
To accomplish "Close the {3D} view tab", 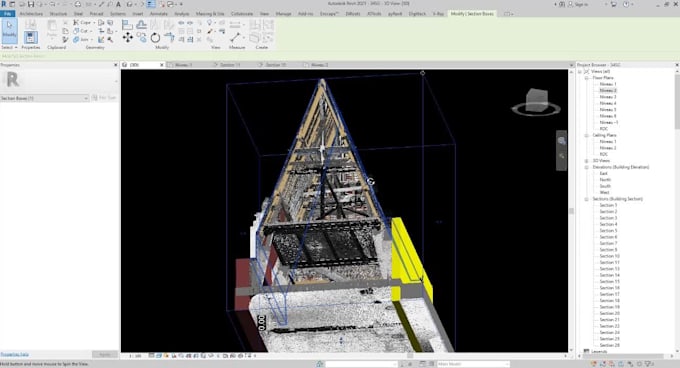I will click(162, 65).
